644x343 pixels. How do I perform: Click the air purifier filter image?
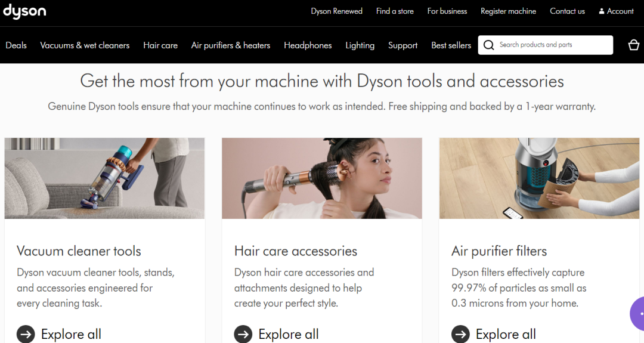click(539, 178)
